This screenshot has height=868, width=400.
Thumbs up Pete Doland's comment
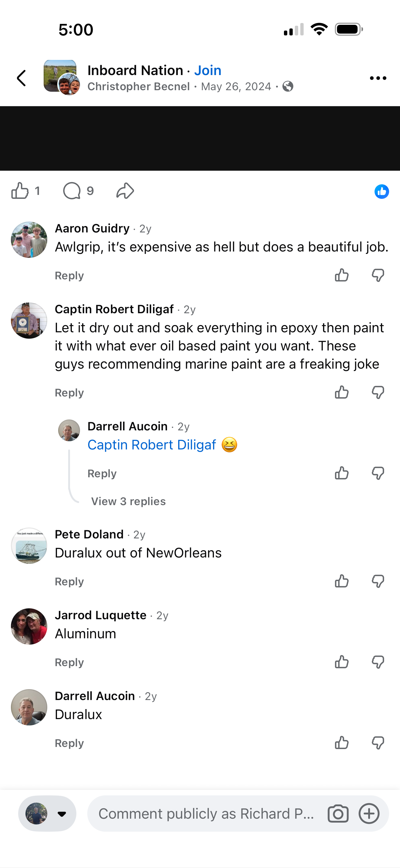click(x=342, y=581)
